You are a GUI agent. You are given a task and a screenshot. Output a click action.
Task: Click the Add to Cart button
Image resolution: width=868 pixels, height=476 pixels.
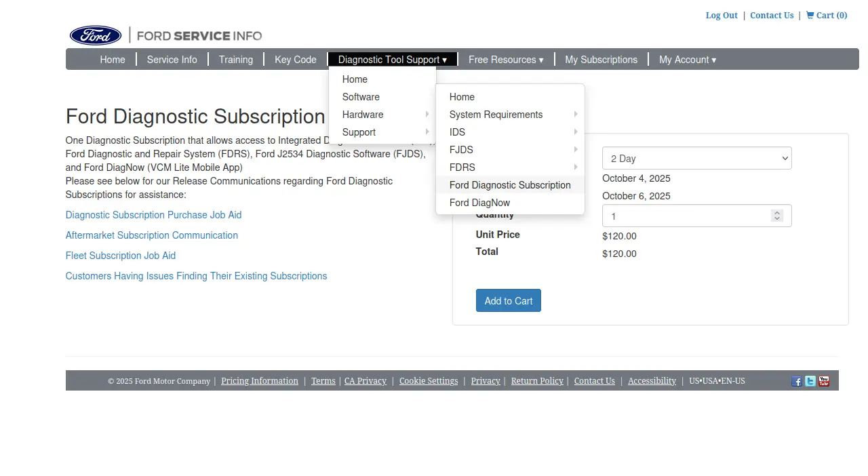tap(508, 301)
